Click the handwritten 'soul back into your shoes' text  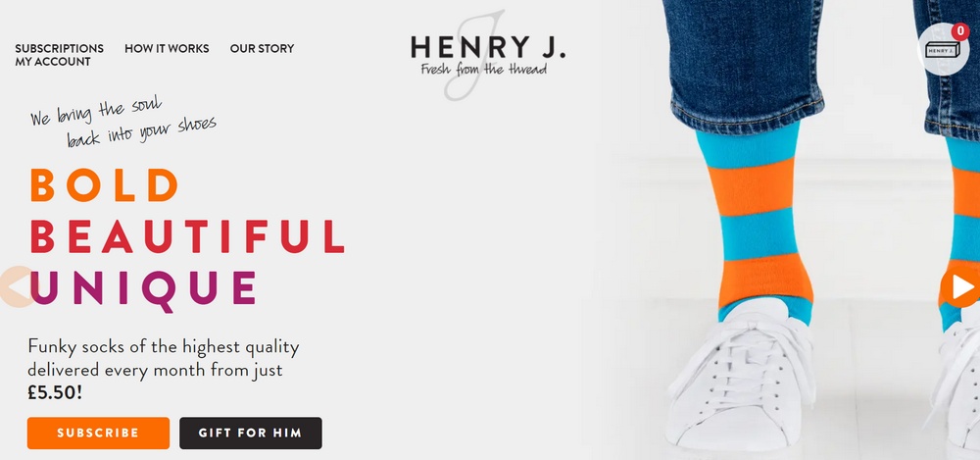(123, 122)
